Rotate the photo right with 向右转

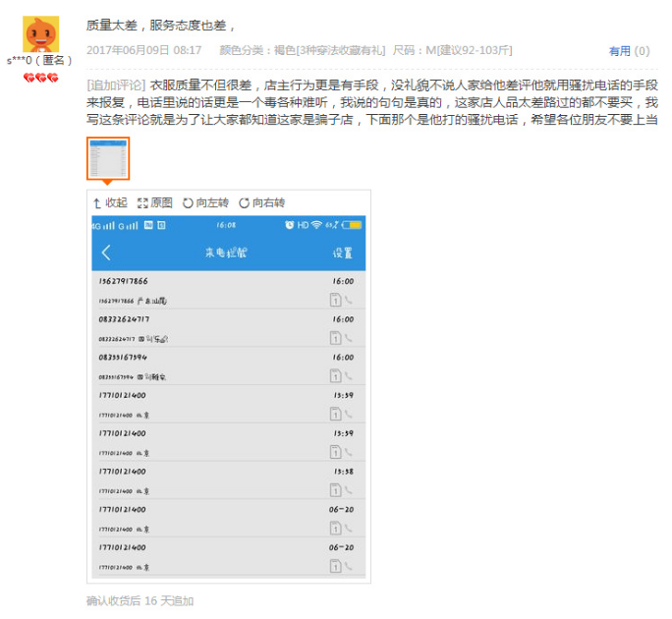point(262,202)
